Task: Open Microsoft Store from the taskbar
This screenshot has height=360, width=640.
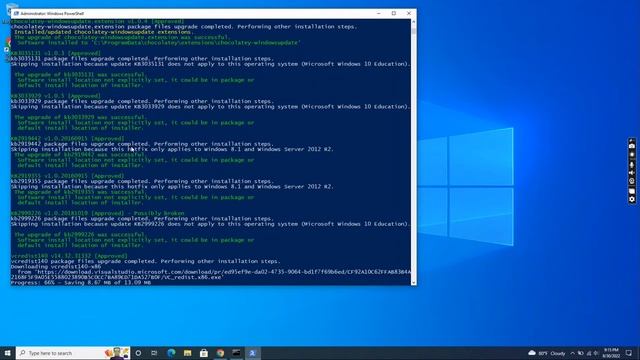Action: (204, 353)
